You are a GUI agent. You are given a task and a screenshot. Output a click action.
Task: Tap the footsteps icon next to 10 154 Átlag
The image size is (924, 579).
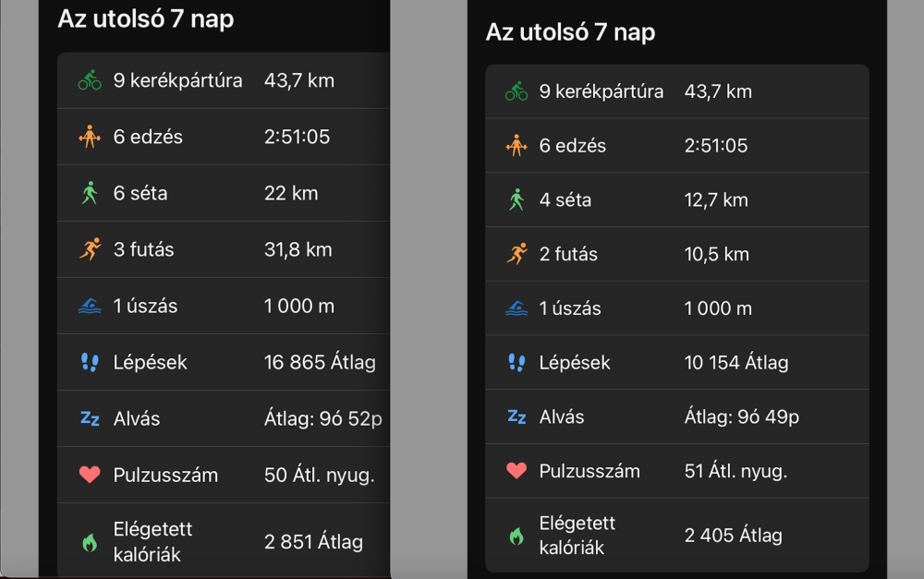517,362
